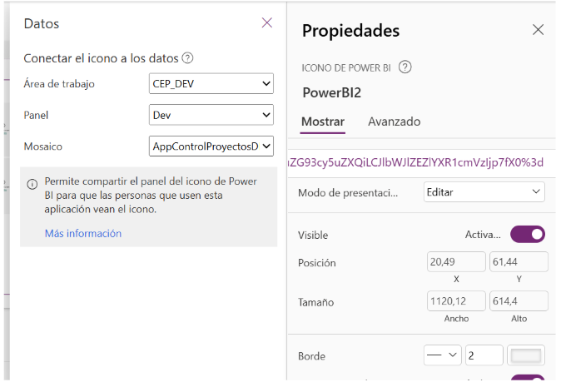Open the Área de trabajo dropdown
This screenshot has height=392, width=561.
tap(211, 83)
